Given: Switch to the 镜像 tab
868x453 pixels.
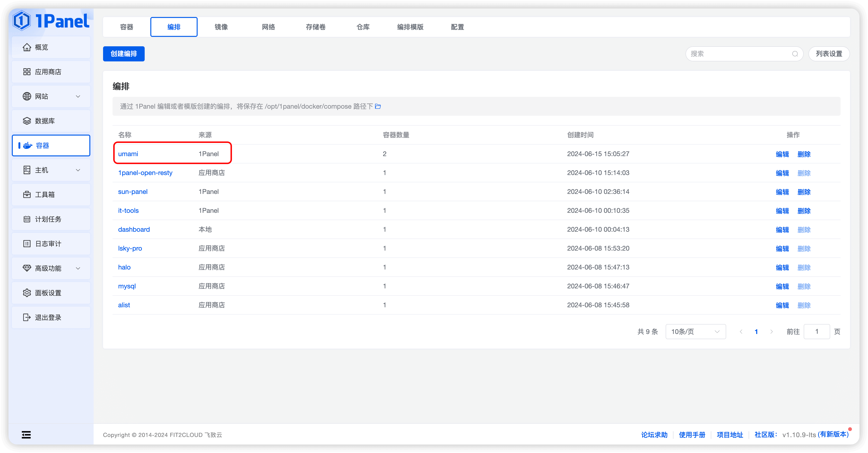Looking at the screenshot, I should (221, 27).
